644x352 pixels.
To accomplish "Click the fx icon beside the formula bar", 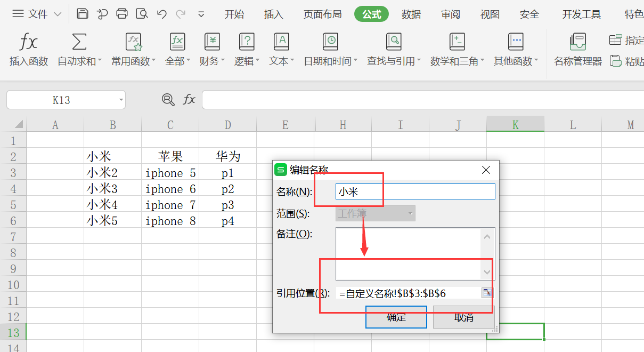I will click(189, 100).
